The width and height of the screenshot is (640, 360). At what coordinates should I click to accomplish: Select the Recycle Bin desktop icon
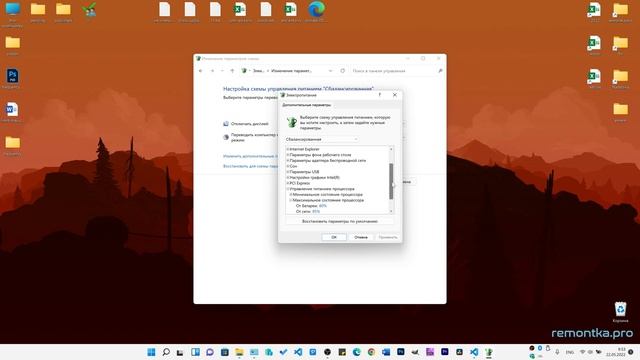point(620,312)
